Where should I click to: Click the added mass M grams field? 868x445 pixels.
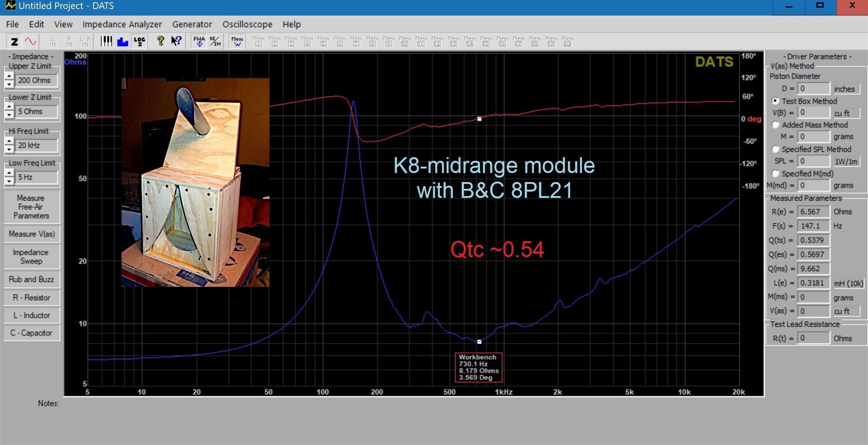coord(814,136)
